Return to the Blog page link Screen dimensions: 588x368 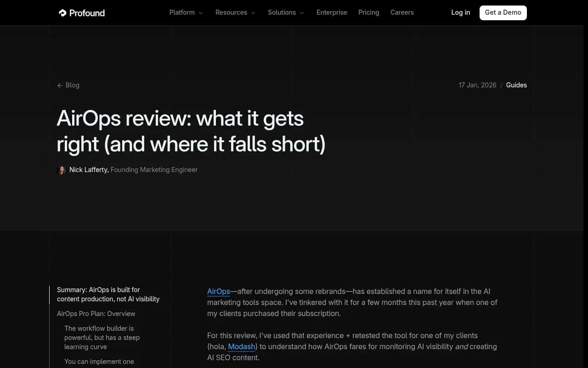[73, 85]
